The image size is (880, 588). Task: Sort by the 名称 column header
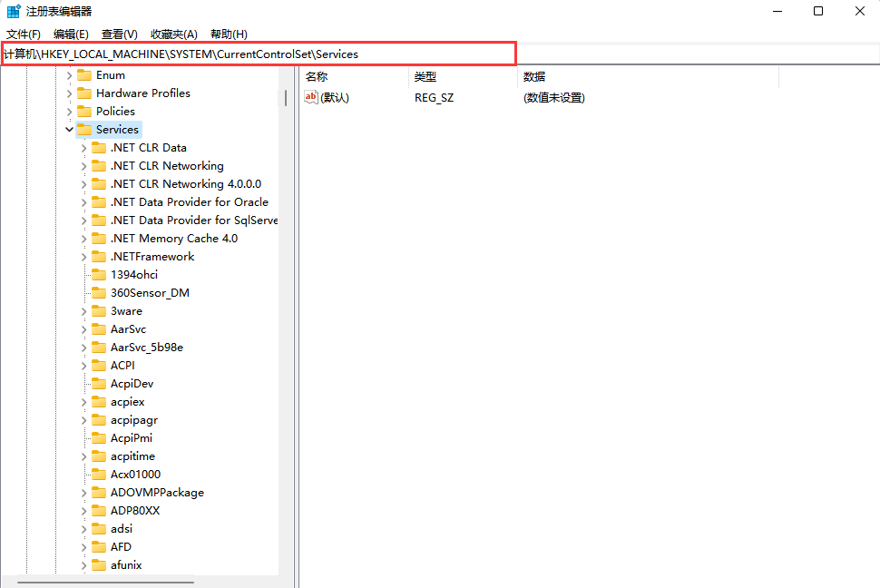pos(355,77)
